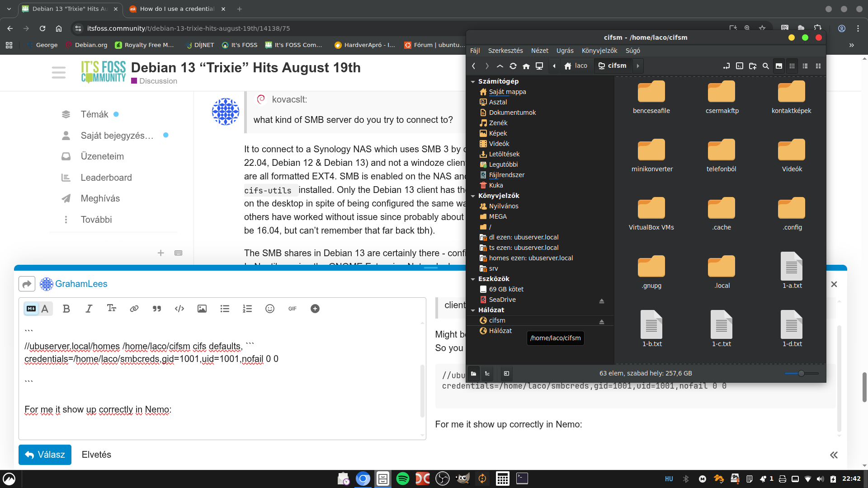Viewport: 868px width, 488px height.
Task: Toggle Nemo sidebar tree view
Action: [487, 373]
